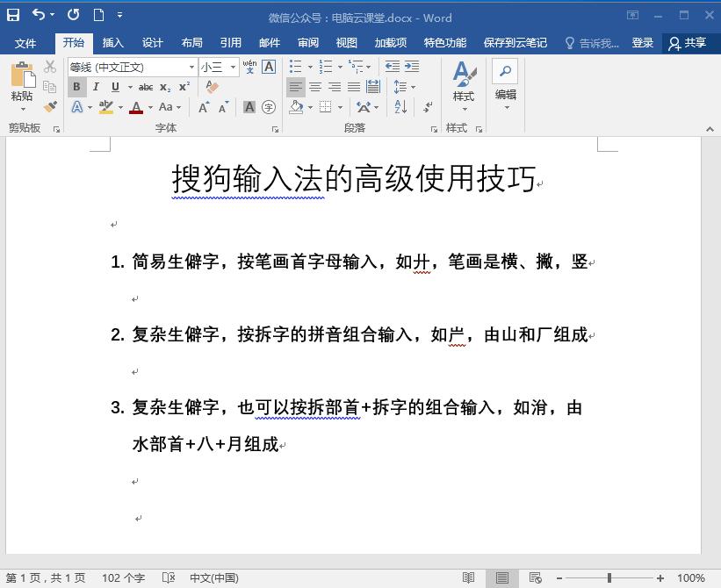Switch to the 插入 ribbon tab
The image size is (721, 588).
114,42
